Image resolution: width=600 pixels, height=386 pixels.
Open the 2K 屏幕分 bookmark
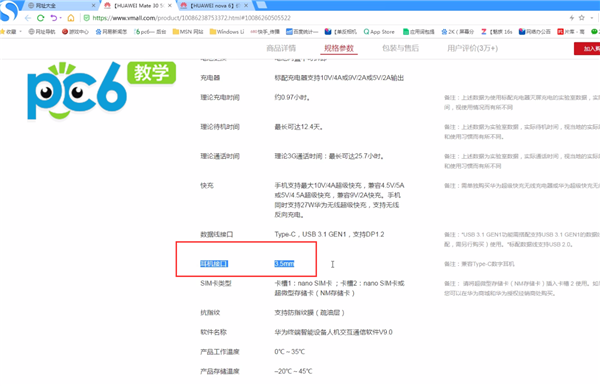click(457, 32)
